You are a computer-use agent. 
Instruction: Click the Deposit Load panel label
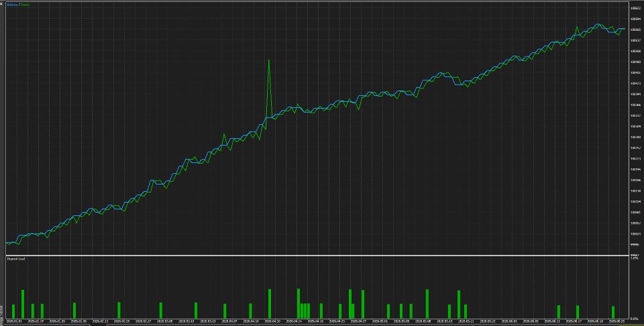click(x=15, y=259)
